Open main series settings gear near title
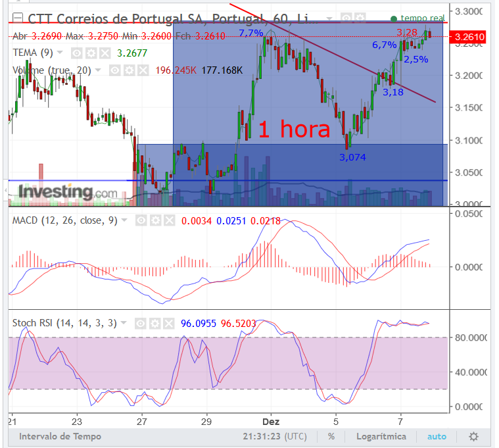499x448 pixels. pyautogui.click(x=360, y=18)
